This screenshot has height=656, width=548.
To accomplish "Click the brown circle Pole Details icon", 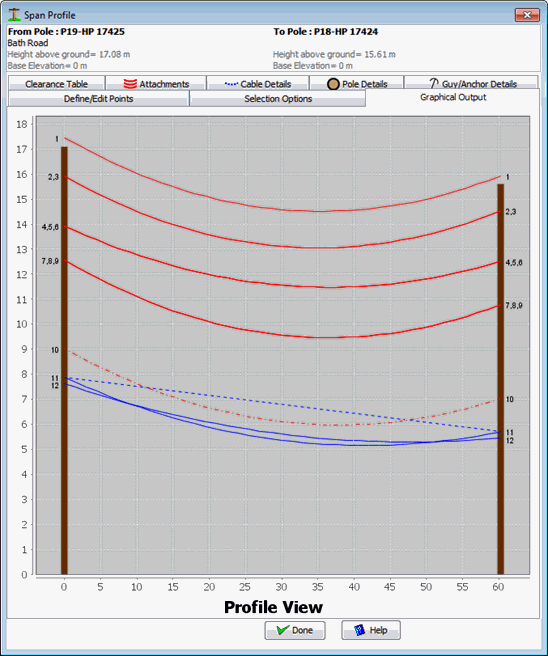I will pyautogui.click(x=333, y=84).
